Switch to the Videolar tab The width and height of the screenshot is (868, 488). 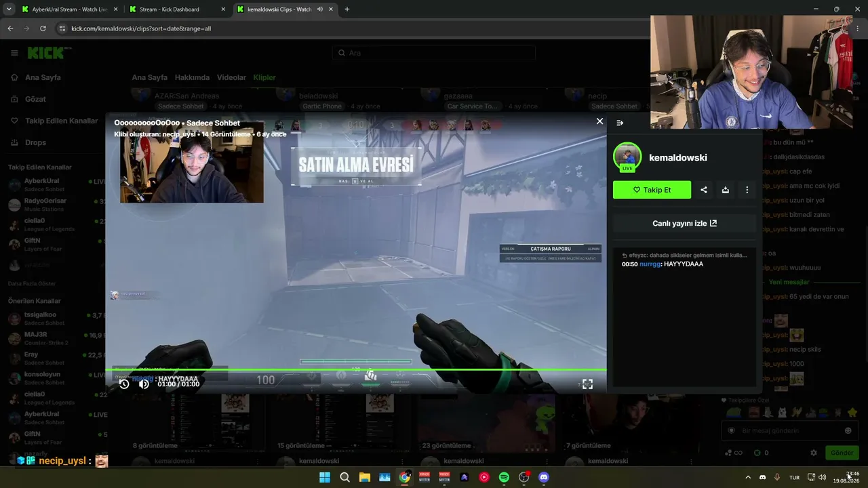click(231, 77)
